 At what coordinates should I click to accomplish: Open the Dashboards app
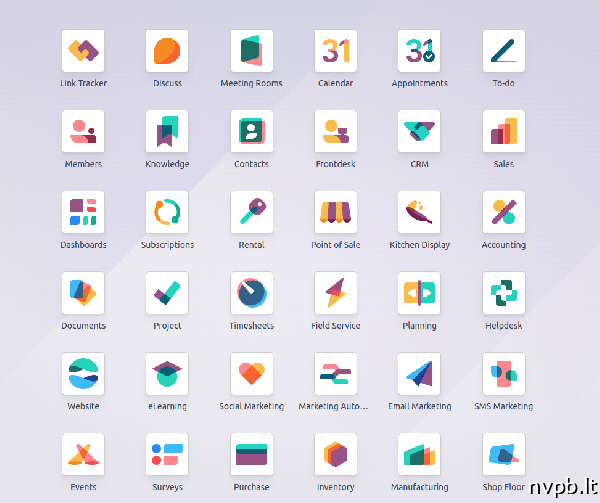pyautogui.click(x=83, y=212)
